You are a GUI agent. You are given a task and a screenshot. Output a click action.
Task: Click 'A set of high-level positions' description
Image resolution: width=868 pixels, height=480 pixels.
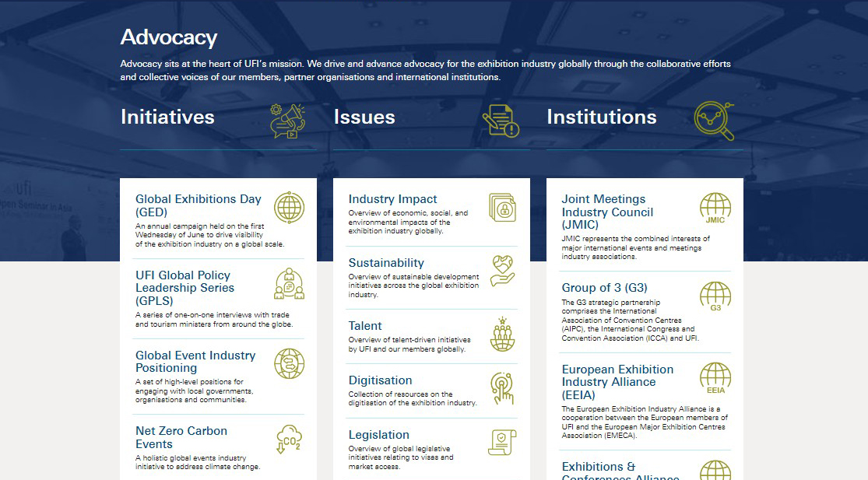pos(194,391)
